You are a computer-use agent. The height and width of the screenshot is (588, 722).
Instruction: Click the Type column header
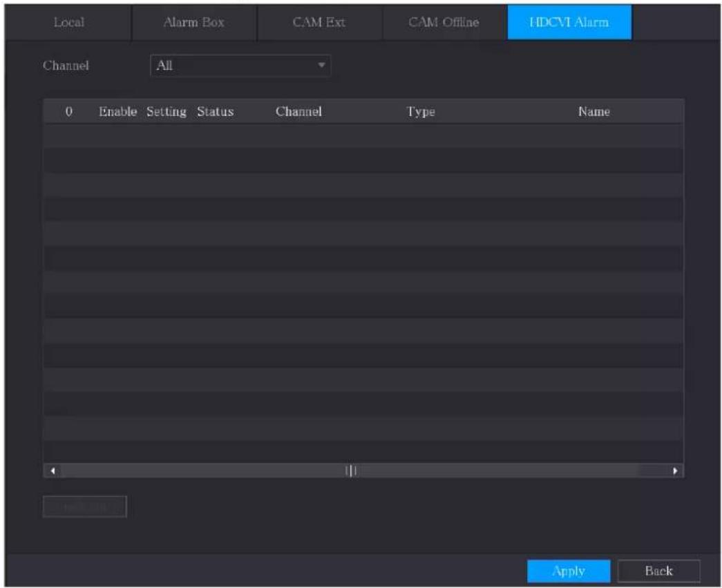point(420,111)
